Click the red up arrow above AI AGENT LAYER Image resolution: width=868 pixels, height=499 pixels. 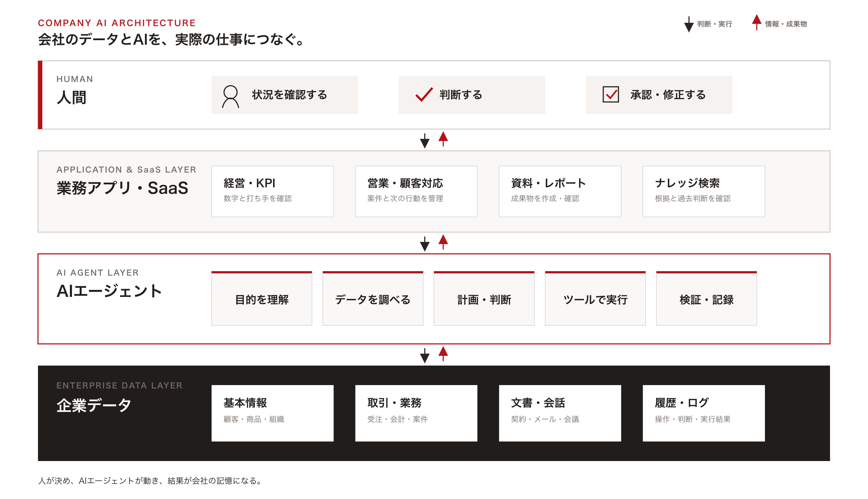(443, 242)
